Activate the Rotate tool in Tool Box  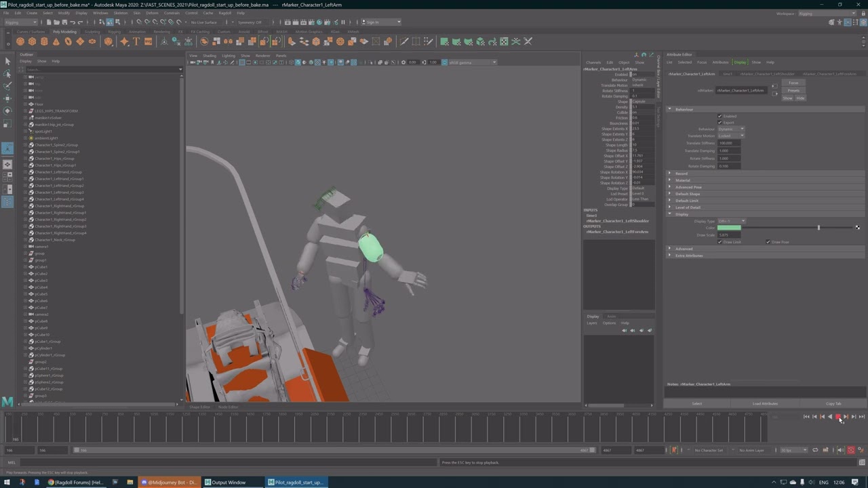(x=7, y=110)
